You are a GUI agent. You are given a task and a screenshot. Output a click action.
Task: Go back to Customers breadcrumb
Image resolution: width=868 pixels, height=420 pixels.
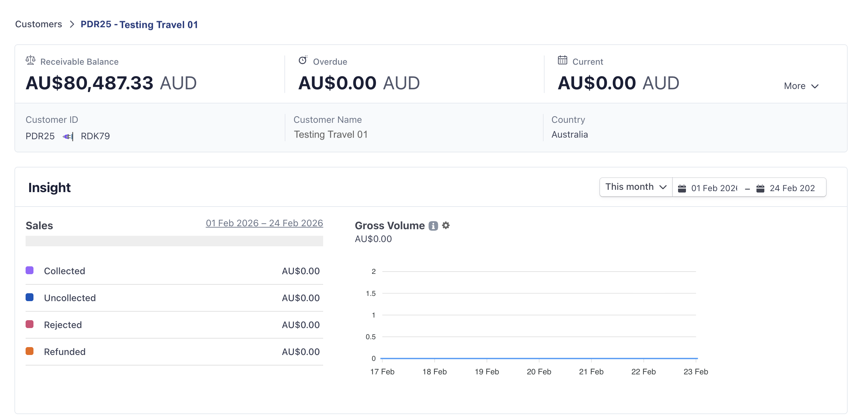click(x=38, y=24)
